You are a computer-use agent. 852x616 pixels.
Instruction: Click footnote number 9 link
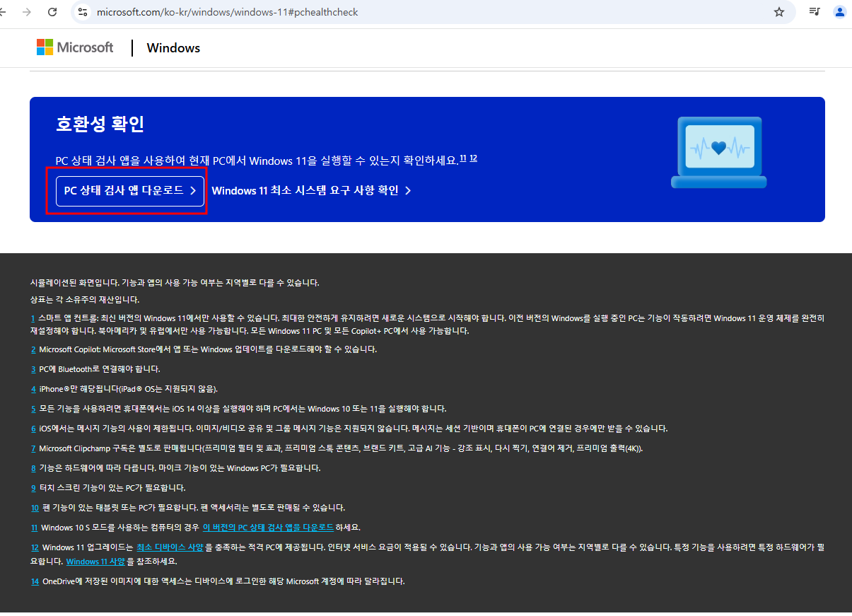pos(33,488)
